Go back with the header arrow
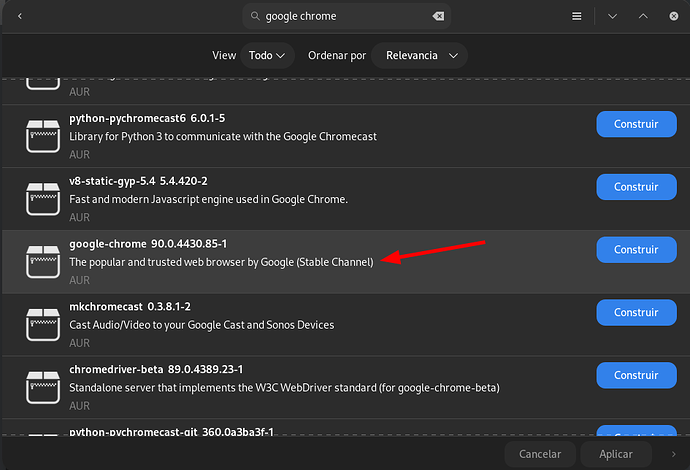 [20, 16]
